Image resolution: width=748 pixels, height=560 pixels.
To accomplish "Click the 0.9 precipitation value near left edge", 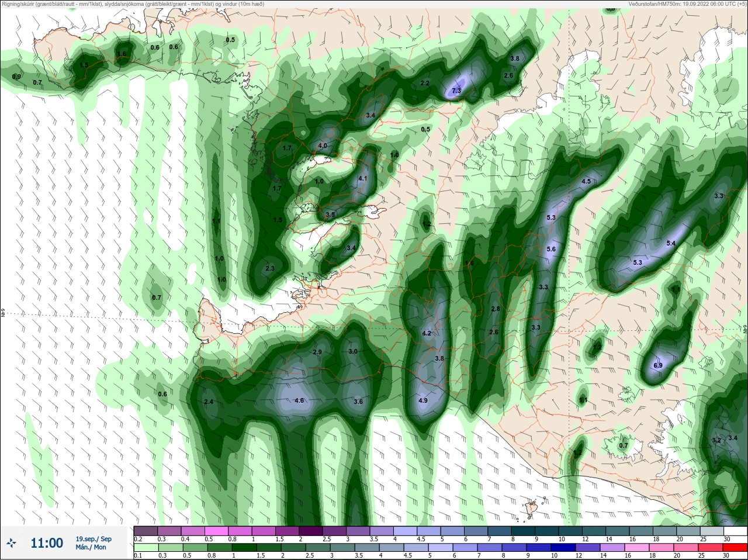I will pos(16,77).
